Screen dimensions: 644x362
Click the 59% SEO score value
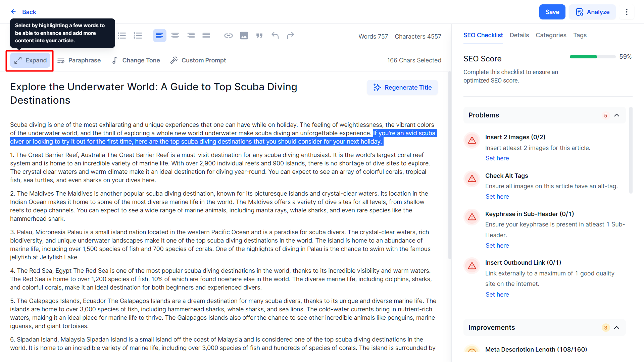pos(625,57)
